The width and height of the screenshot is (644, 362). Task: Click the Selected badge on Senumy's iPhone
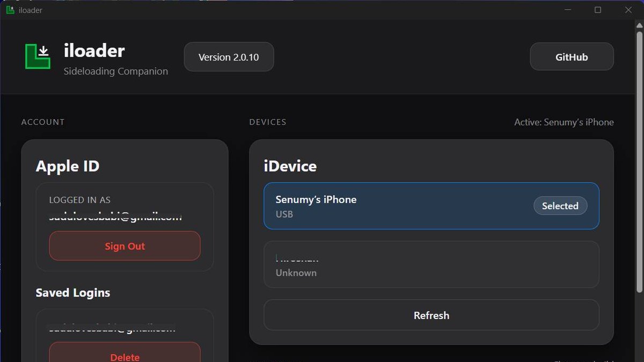click(x=560, y=206)
